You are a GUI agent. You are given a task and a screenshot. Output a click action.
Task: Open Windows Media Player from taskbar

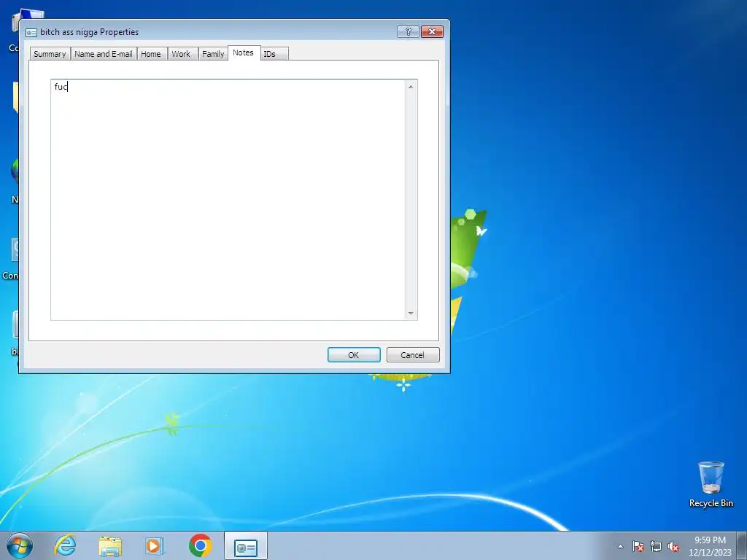[x=155, y=545]
